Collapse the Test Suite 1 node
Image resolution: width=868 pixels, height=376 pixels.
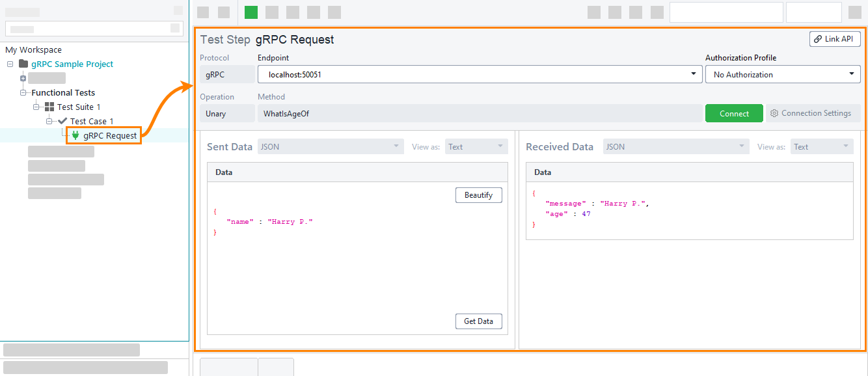coord(37,107)
